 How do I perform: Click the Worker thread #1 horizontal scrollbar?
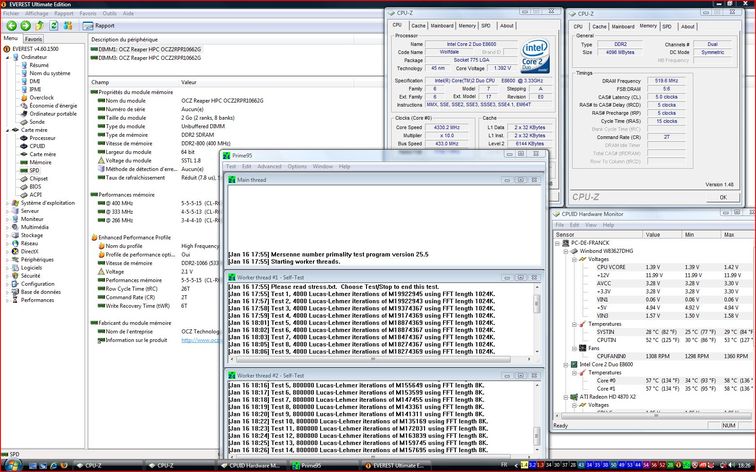(380, 359)
